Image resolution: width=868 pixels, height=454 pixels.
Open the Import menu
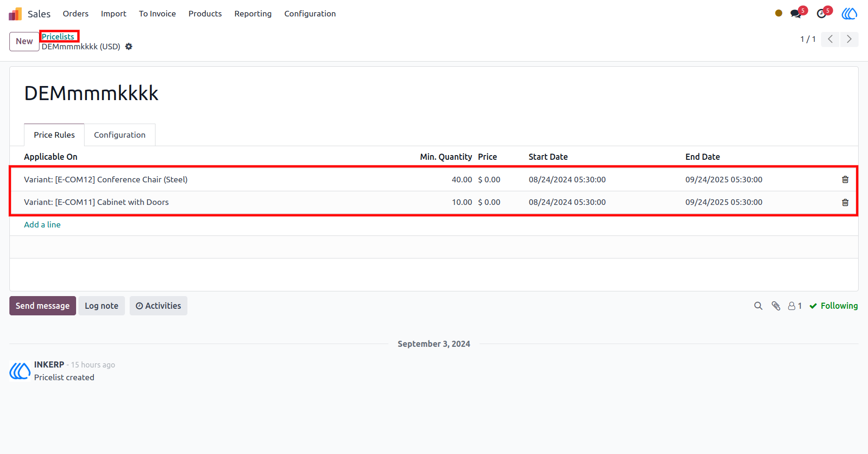point(114,14)
